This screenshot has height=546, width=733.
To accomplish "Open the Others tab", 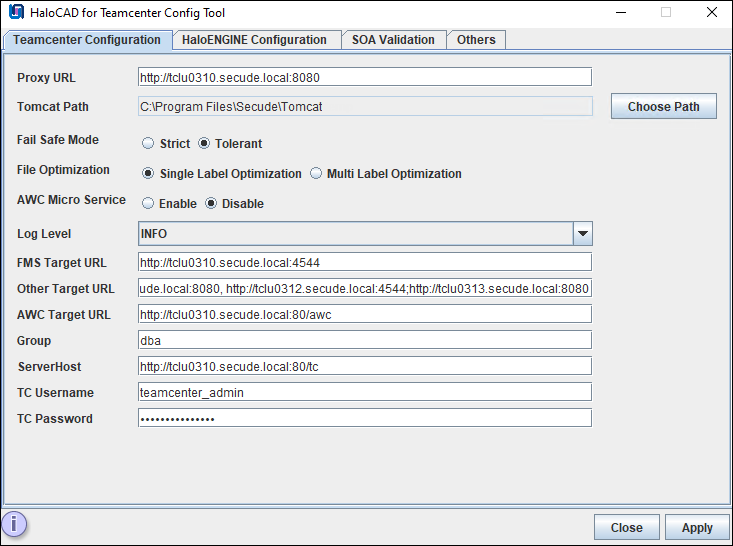I will (x=476, y=40).
